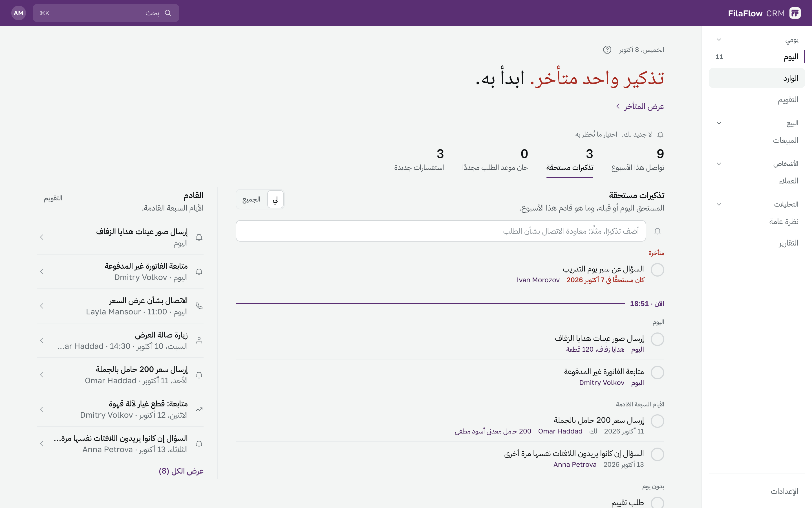
Task: Click the bell icon of upcoming 'السؤال إن كانوا يريدون اللافتات'
Action: click(x=199, y=444)
